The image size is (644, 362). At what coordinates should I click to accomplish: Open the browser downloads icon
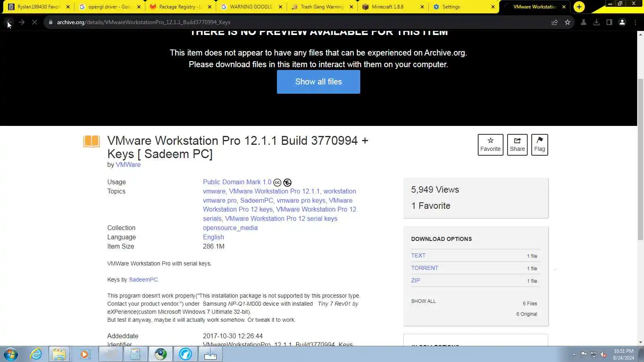point(597,23)
